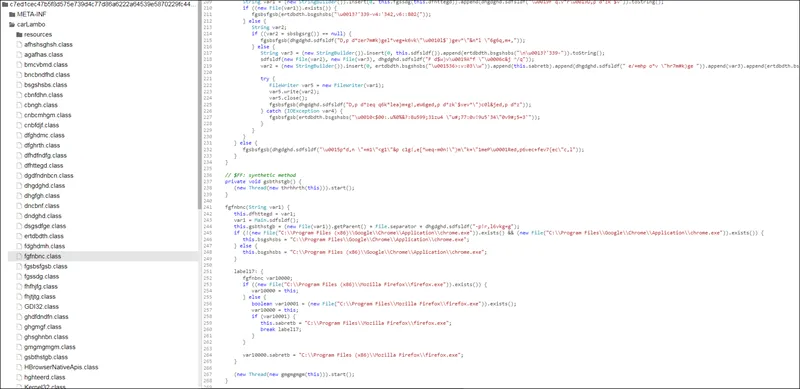Image resolution: width=800 pixels, height=389 pixels.
Task: Click the GDI32.class file icon
Action: [x=19, y=307]
